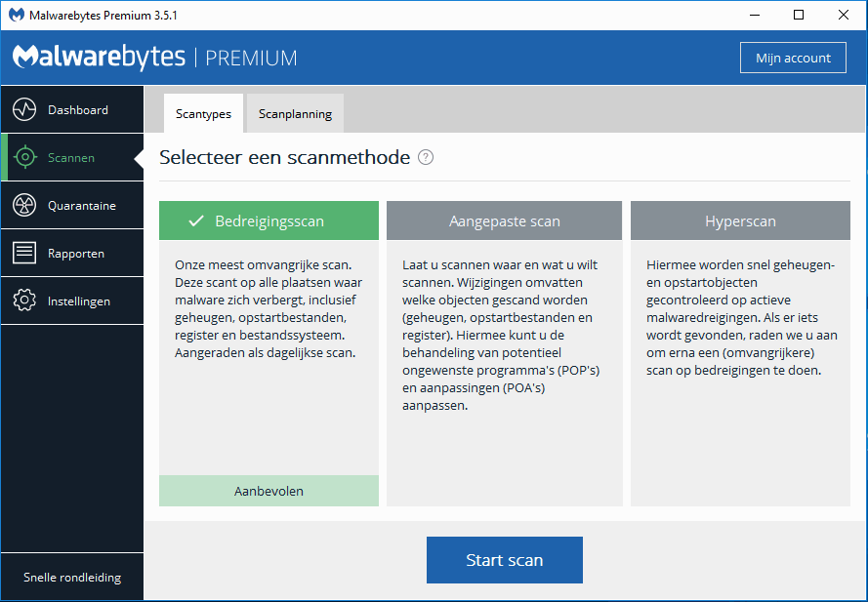Open the Scantypes tab
The height and width of the screenshot is (602, 868).
(203, 114)
